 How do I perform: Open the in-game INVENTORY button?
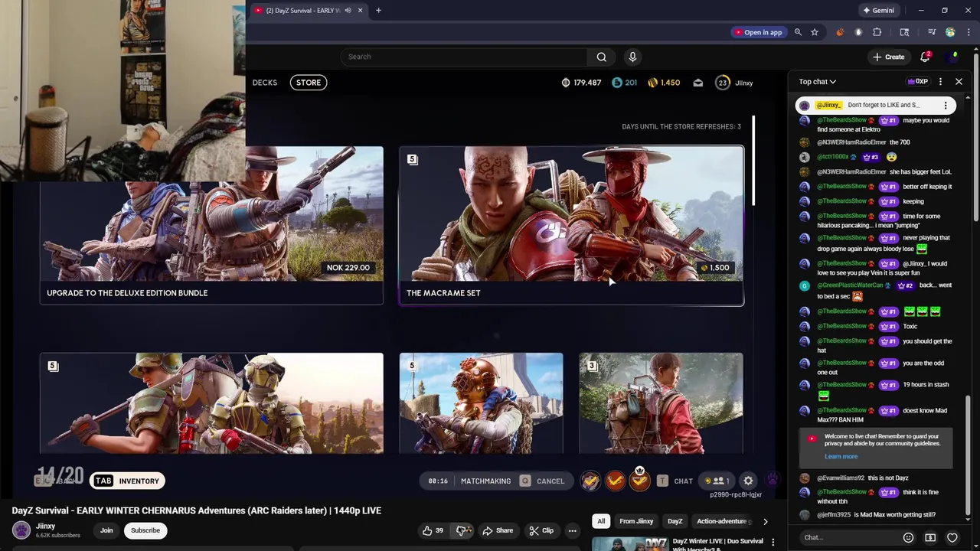pyautogui.click(x=126, y=481)
